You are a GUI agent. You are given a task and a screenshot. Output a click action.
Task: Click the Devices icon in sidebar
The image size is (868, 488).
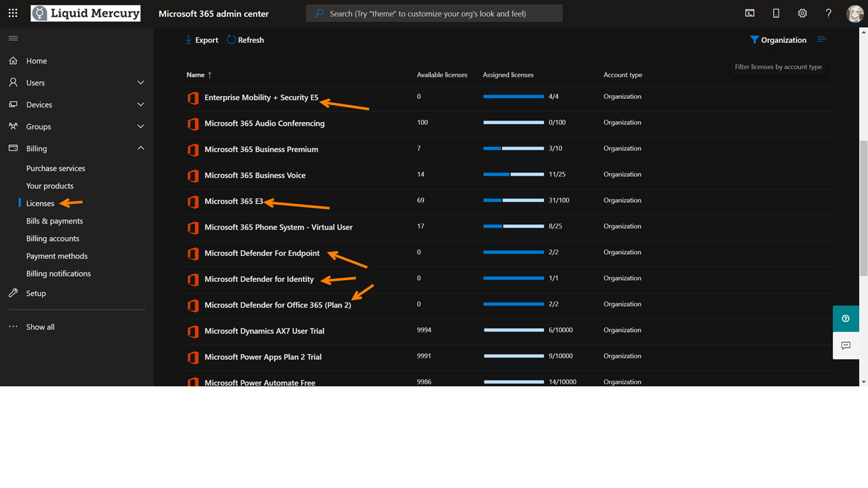(13, 104)
